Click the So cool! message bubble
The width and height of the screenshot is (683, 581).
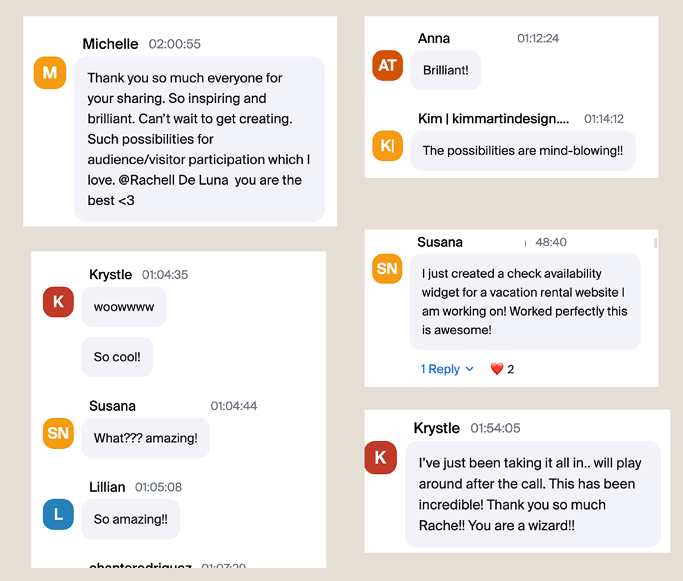(117, 357)
